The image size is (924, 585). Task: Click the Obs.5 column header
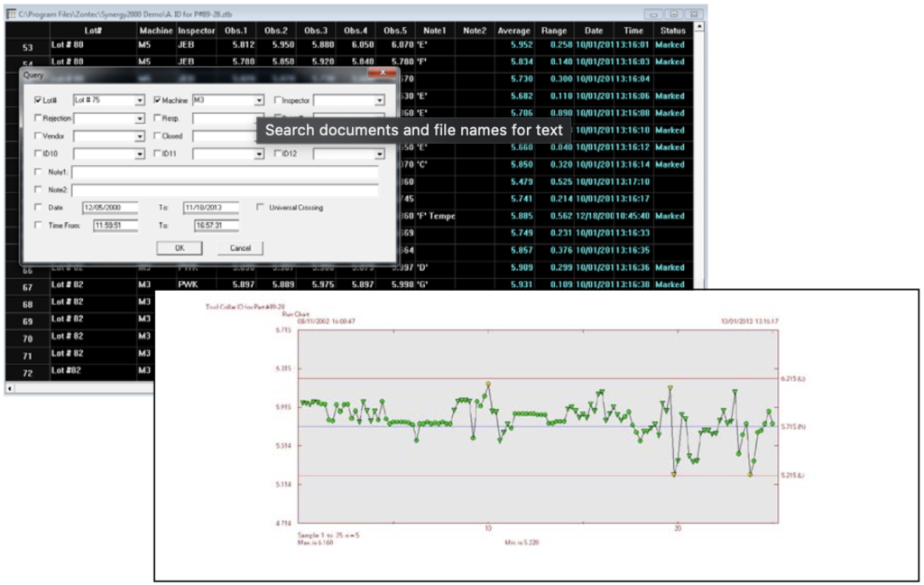pos(395,31)
